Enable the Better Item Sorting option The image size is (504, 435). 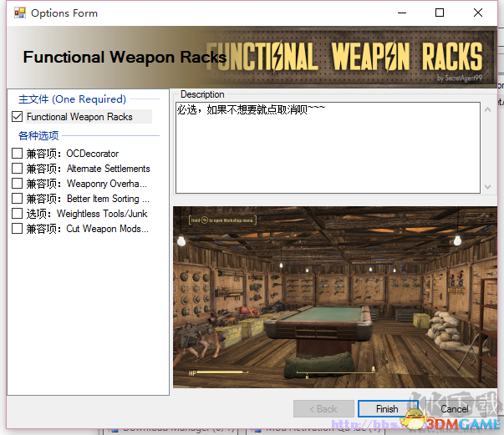pos(17,199)
